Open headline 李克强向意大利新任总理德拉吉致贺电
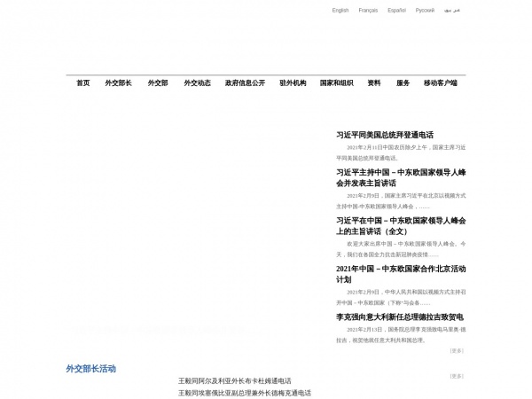Viewport: 532px width, 399px height. point(400,317)
